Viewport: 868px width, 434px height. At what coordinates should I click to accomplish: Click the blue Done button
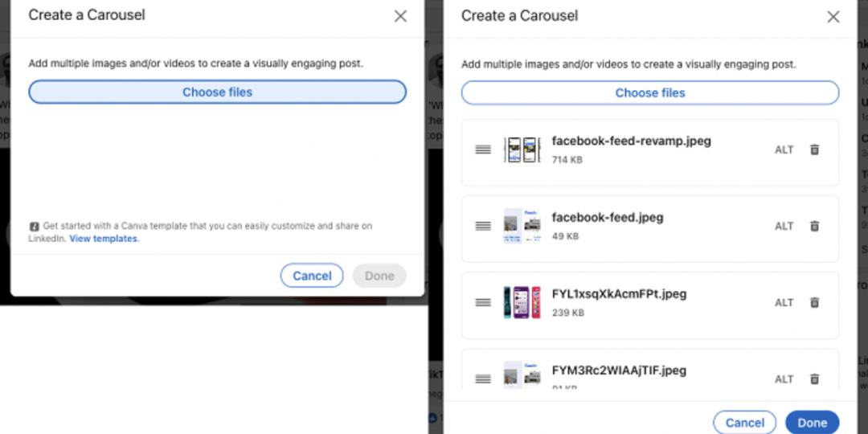pyautogui.click(x=812, y=423)
